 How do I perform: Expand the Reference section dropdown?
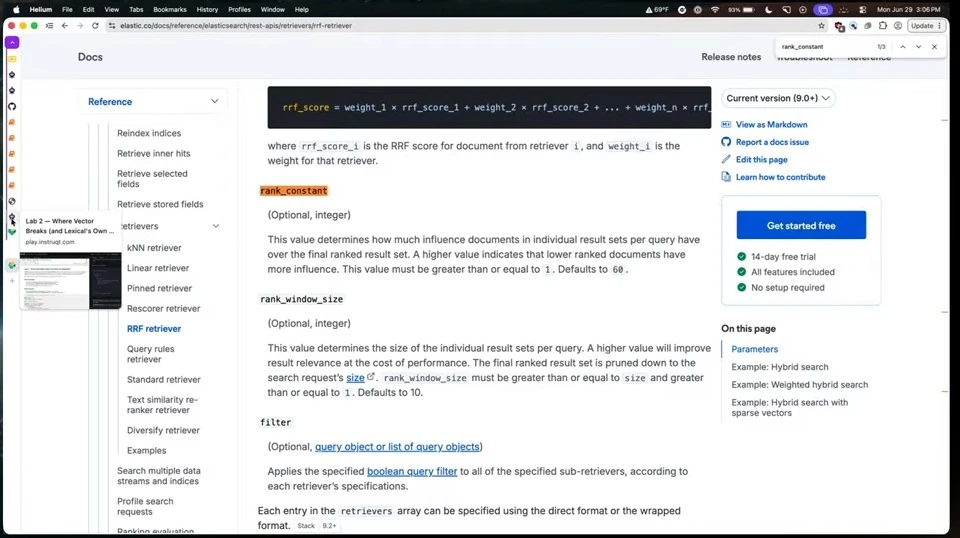click(x=152, y=102)
